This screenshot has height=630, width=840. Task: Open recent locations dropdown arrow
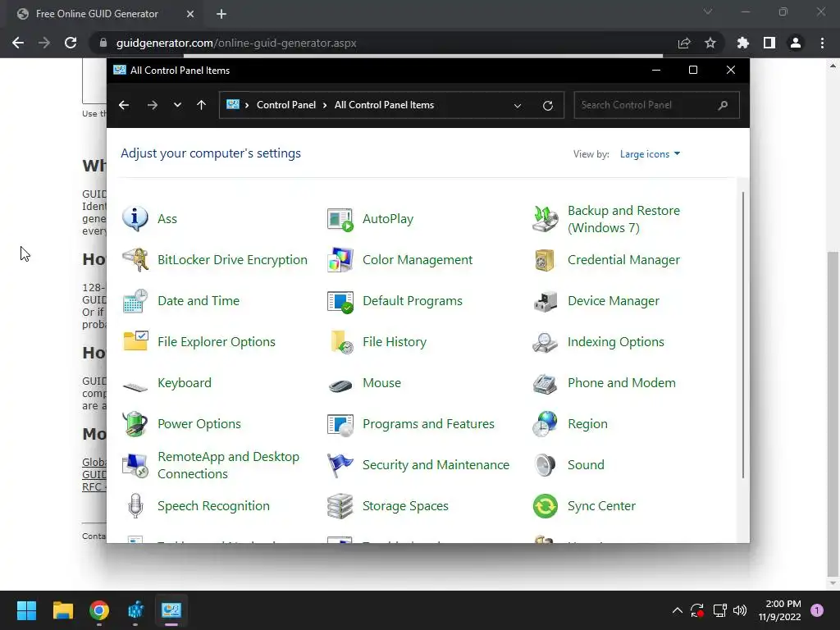177,105
